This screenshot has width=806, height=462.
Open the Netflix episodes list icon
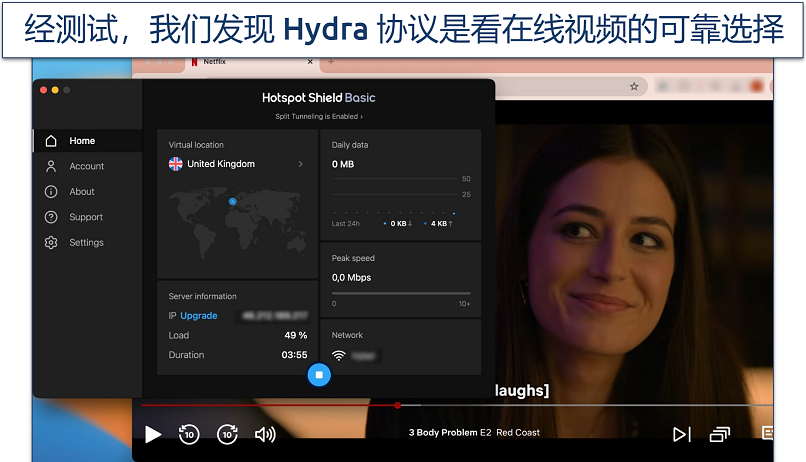coord(719,435)
